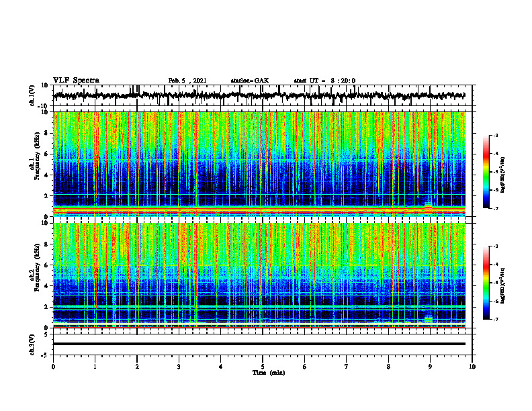Click the "-3" tick on ch.2 colorbar
The height and width of the screenshot is (411, 532).
point(496,246)
